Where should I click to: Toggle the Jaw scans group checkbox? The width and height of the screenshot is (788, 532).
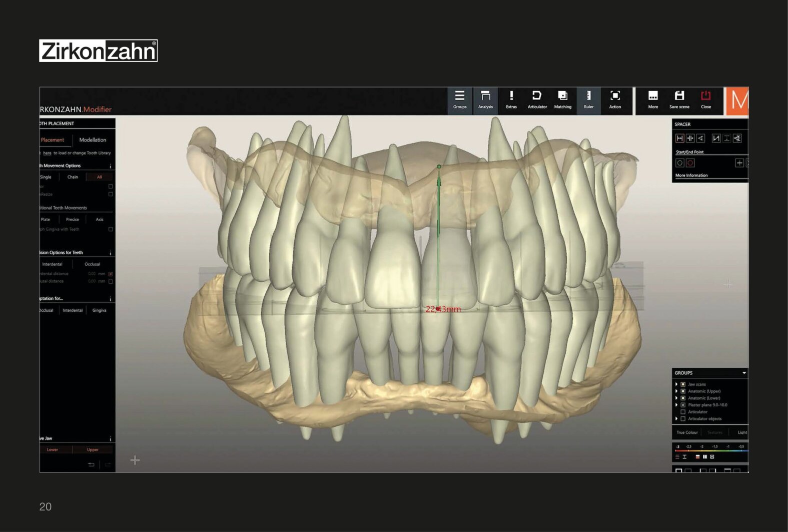[x=683, y=384]
